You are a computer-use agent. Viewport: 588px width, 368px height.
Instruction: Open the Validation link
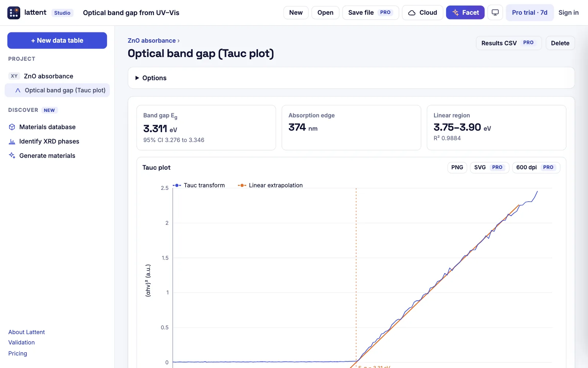click(x=22, y=343)
